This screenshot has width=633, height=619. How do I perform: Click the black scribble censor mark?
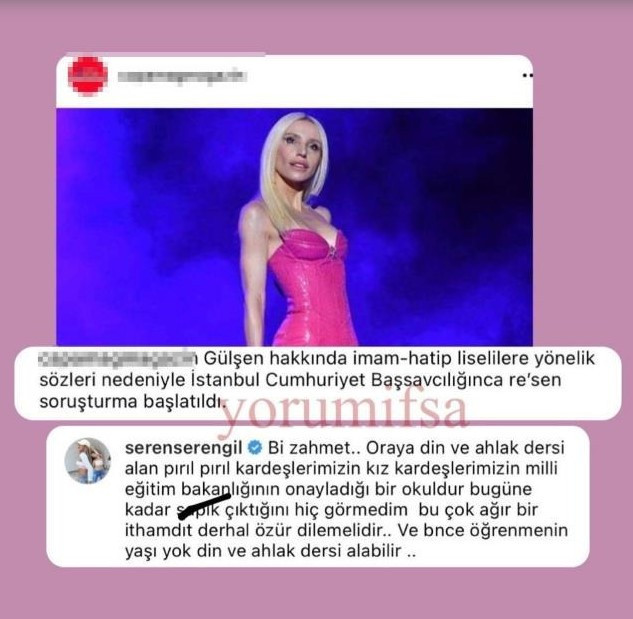(204, 506)
